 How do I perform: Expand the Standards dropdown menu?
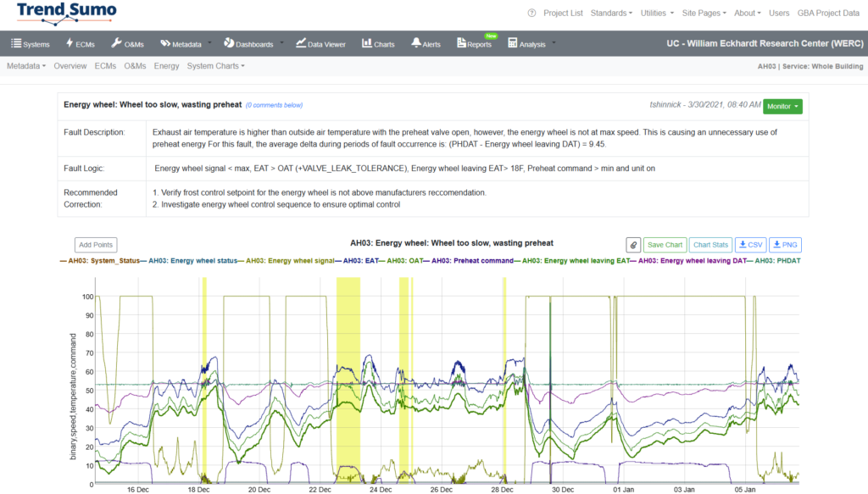point(611,13)
